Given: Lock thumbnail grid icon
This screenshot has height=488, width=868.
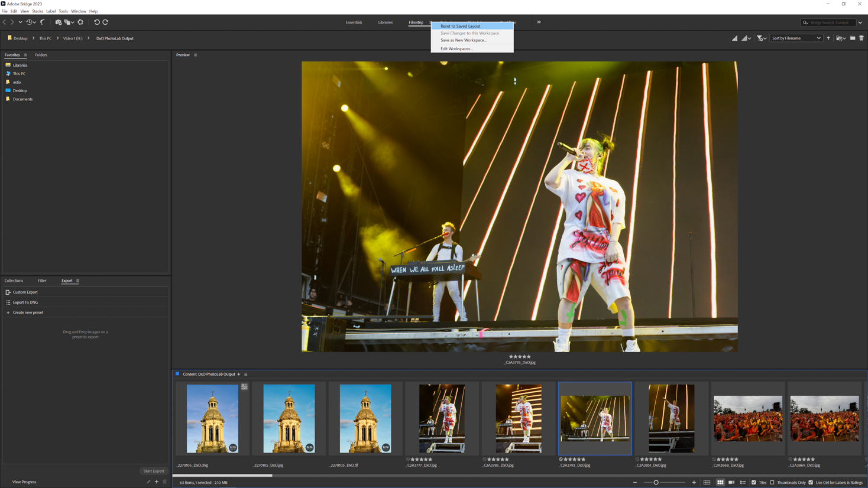Looking at the screenshot, I should pos(707,483).
